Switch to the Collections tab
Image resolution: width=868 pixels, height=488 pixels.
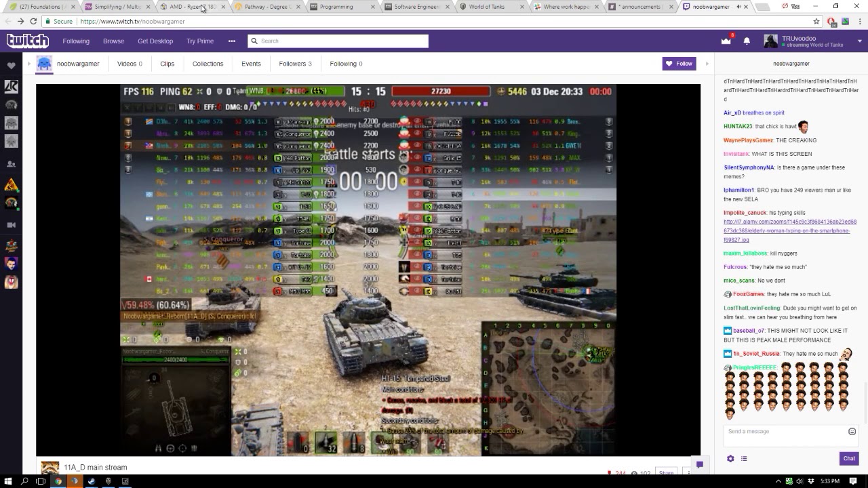[x=208, y=64]
